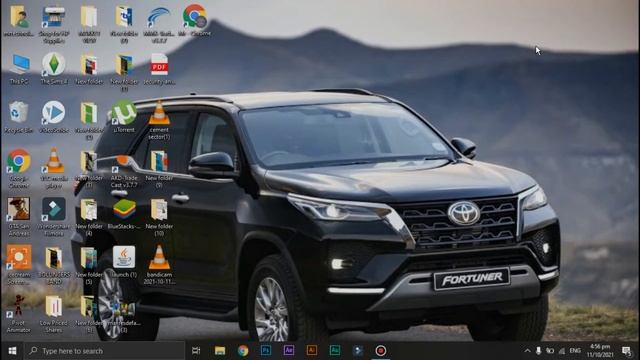Open the Windows Start menu
640x360 pixels.
coord(12,351)
